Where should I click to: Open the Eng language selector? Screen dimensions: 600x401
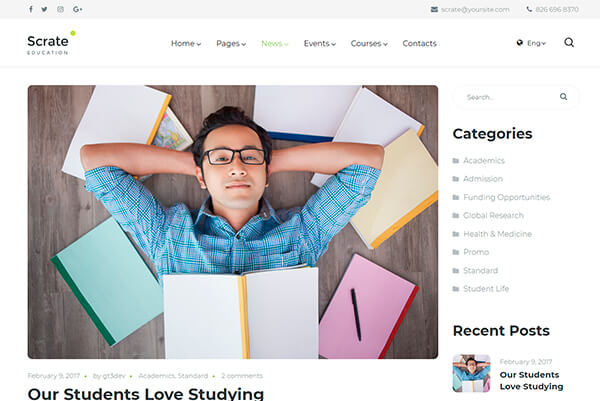click(531, 43)
